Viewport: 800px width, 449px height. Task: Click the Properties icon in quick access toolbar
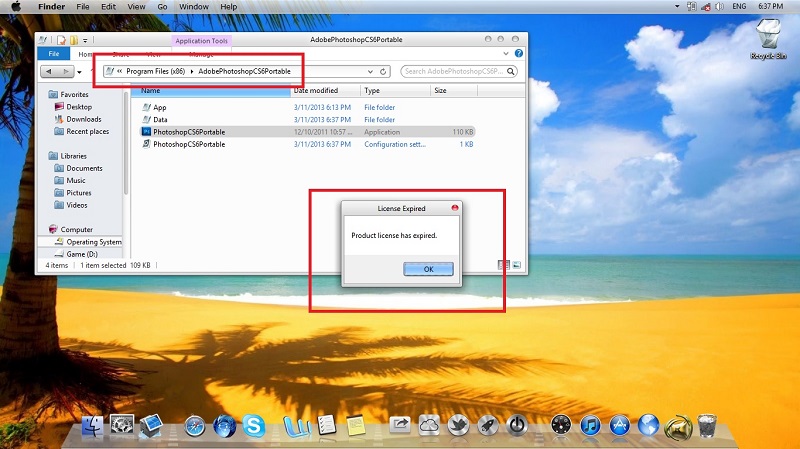point(61,40)
